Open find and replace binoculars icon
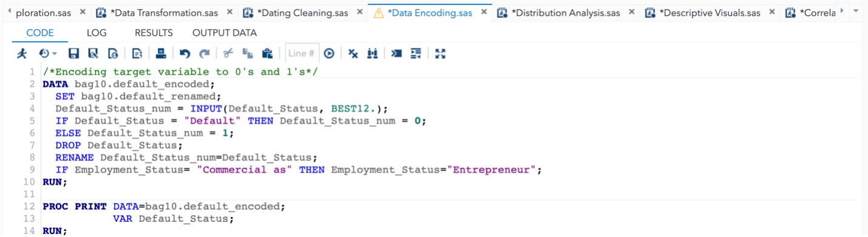This screenshot has width=868, height=237. pos(373,54)
